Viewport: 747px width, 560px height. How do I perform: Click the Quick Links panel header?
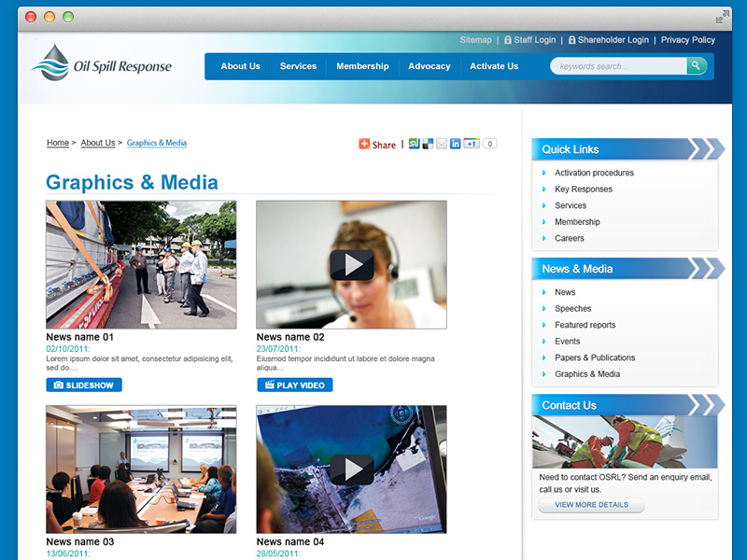click(627, 149)
